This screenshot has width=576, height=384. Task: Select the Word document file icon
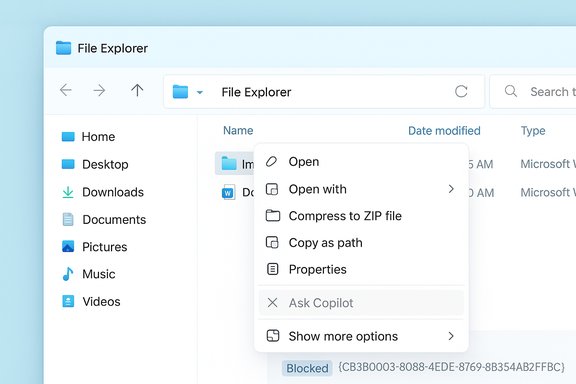pos(228,192)
